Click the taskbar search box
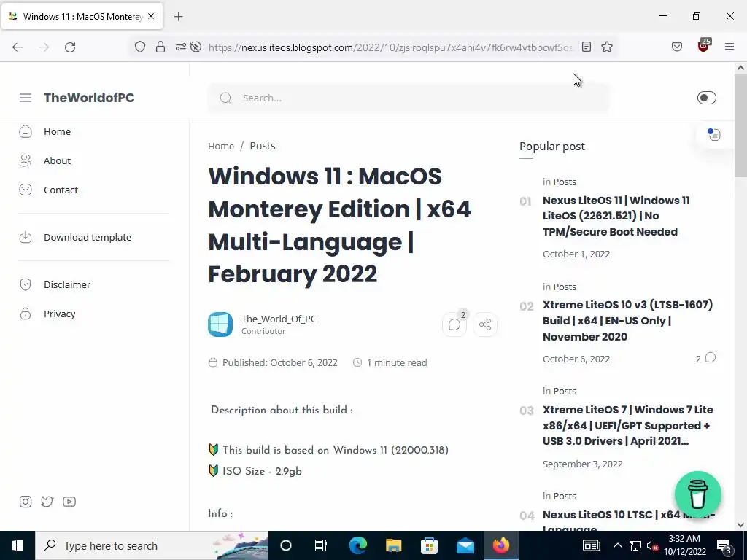747x560 pixels. coord(152,545)
